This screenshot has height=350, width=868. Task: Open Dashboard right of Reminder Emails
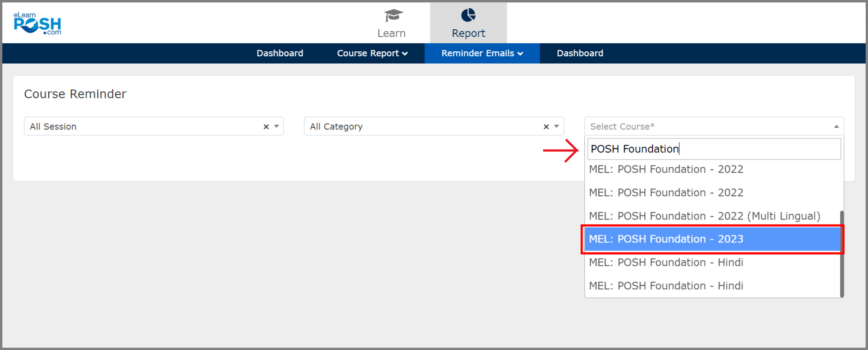coord(579,53)
